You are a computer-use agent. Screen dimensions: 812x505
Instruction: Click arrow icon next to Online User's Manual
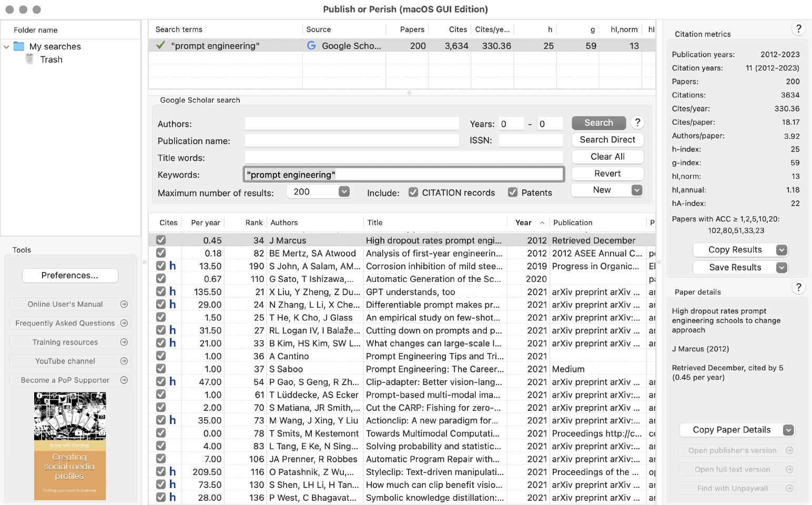coord(124,304)
